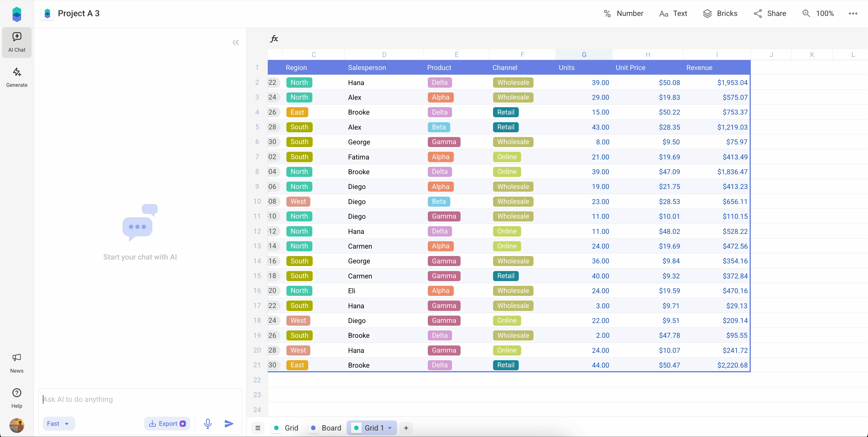This screenshot has width=868, height=437.
Task: Switch to the Grid tab
Action: click(x=286, y=428)
